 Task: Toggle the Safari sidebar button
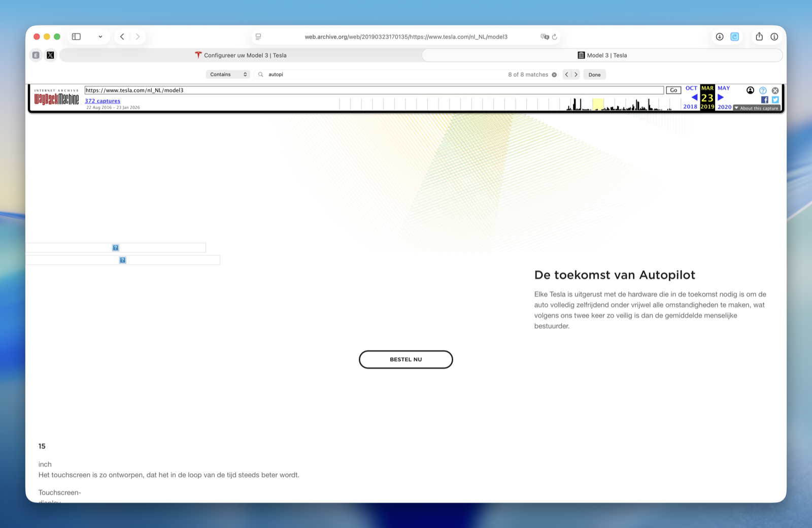point(76,37)
